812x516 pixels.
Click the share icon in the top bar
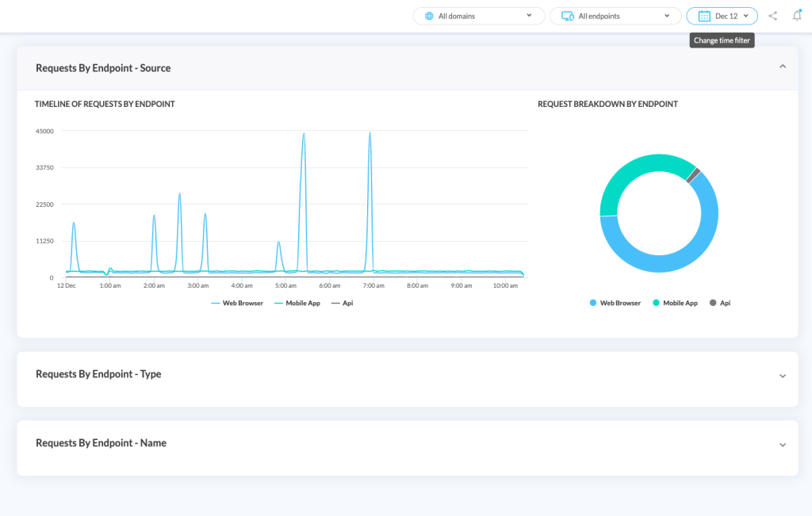coord(773,15)
